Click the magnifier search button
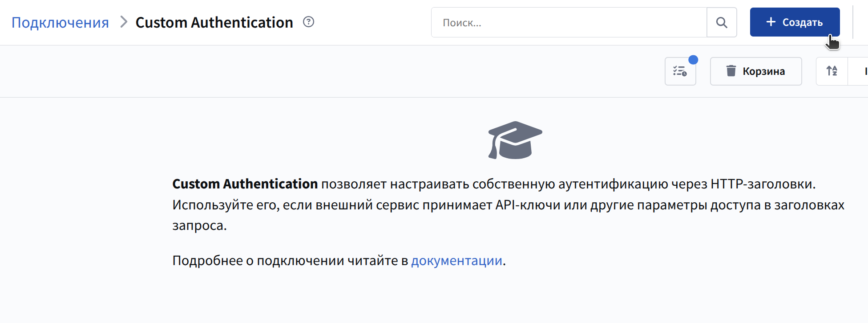The height and width of the screenshot is (323, 868). coord(722,22)
